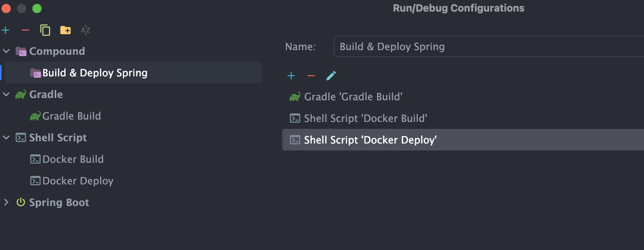Select Shell Script 'Docker Deploy' list entry

click(x=463, y=140)
